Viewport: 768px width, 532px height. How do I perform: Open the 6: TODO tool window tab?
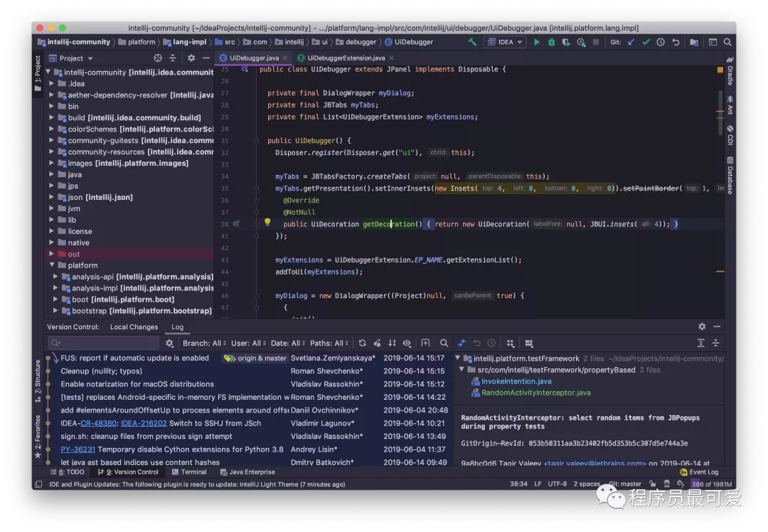[67, 472]
